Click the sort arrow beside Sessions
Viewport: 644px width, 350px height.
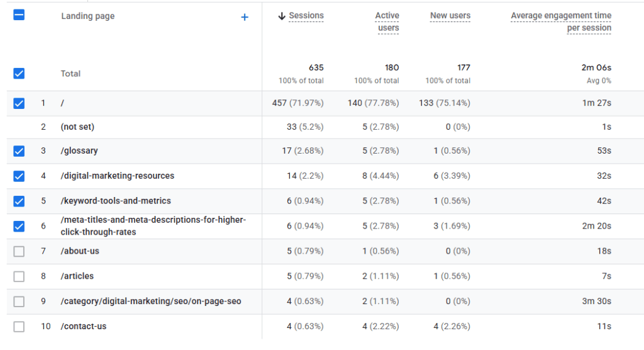pyautogui.click(x=282, y=16)
